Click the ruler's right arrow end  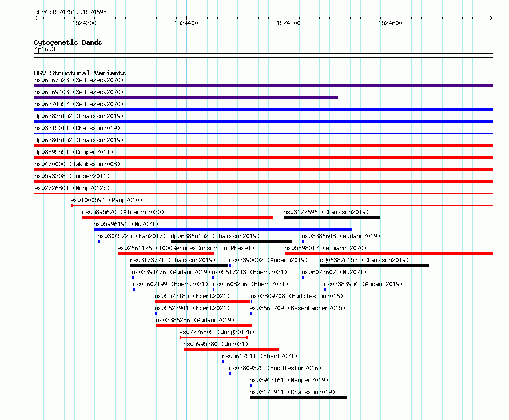click(x=491, y=18)
